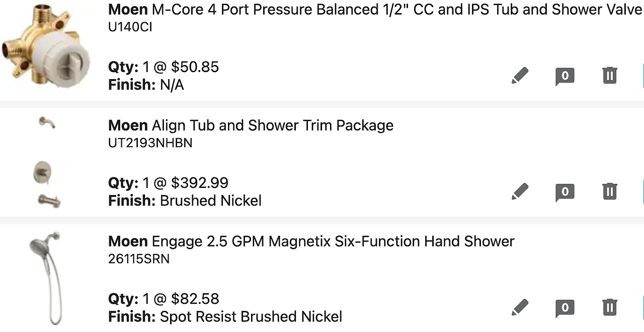Click the Spot Resist Brushed Nickel finish
644x332 pixels.
point(251,317)
